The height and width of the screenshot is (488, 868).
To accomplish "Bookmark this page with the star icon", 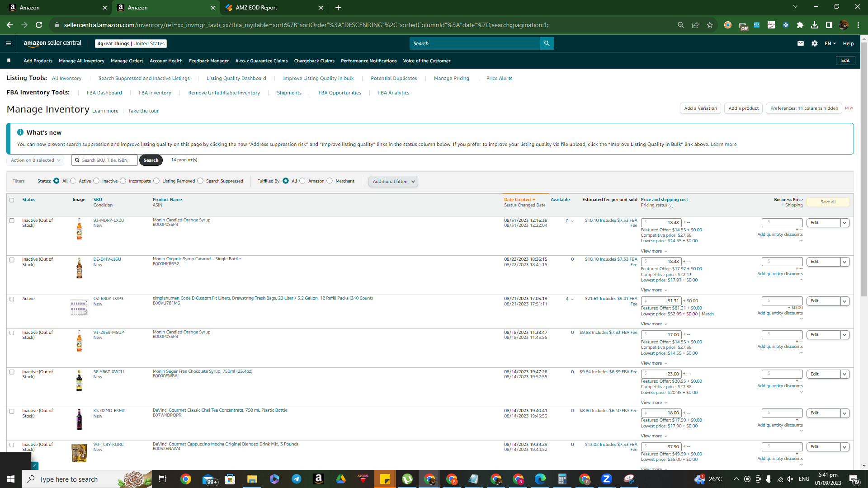I will pyautogui.click(x=710, y=25).
